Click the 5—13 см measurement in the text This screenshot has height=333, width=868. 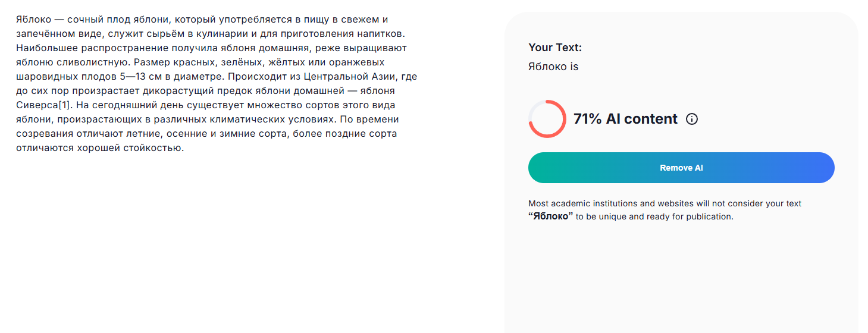(x=140, y=77)
